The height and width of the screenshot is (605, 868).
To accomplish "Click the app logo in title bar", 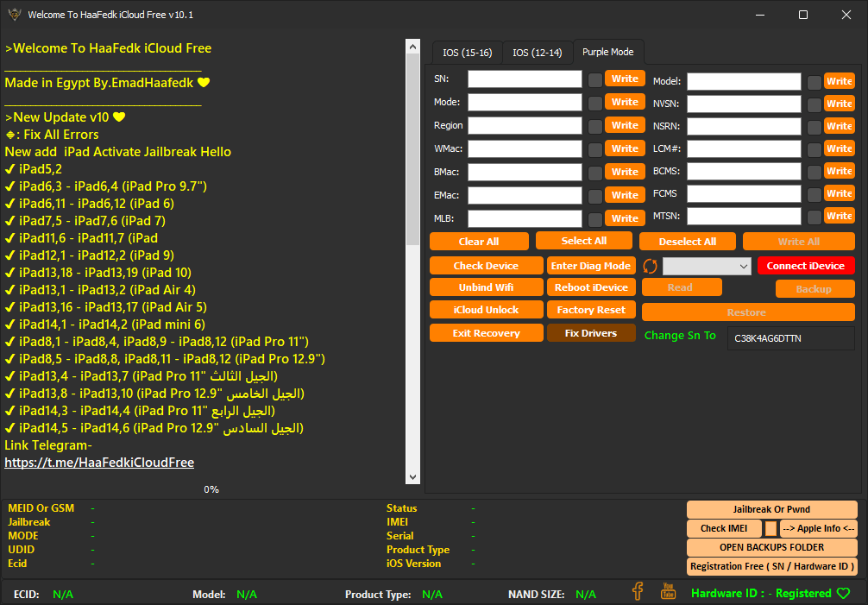I will [x=14, y=15].
